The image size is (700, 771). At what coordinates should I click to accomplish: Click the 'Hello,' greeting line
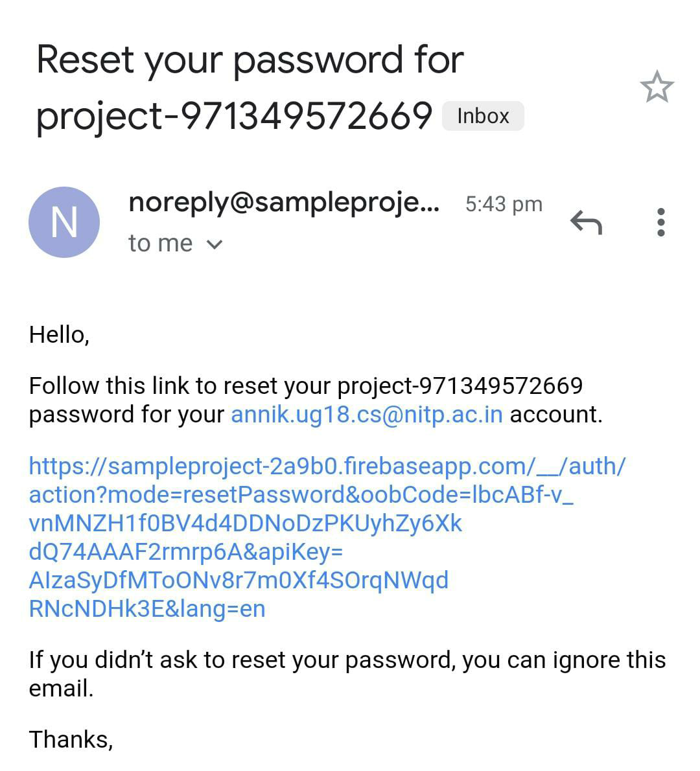tap(59, 336)
